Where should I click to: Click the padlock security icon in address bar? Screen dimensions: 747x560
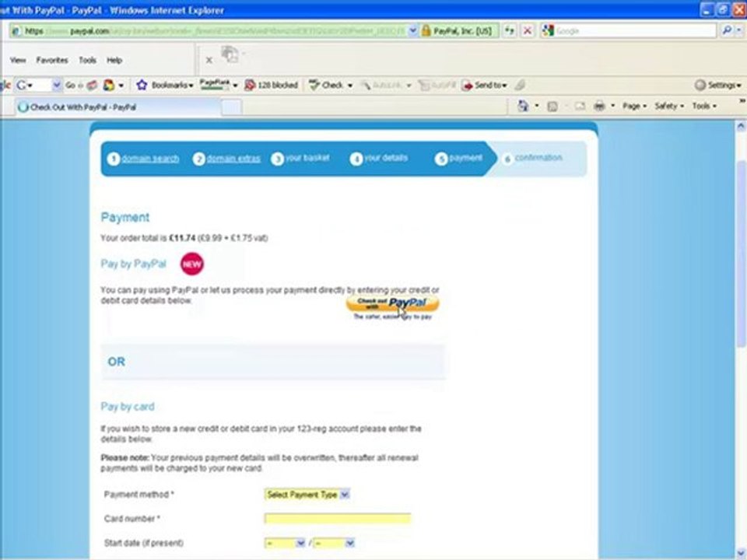point(426,31)
